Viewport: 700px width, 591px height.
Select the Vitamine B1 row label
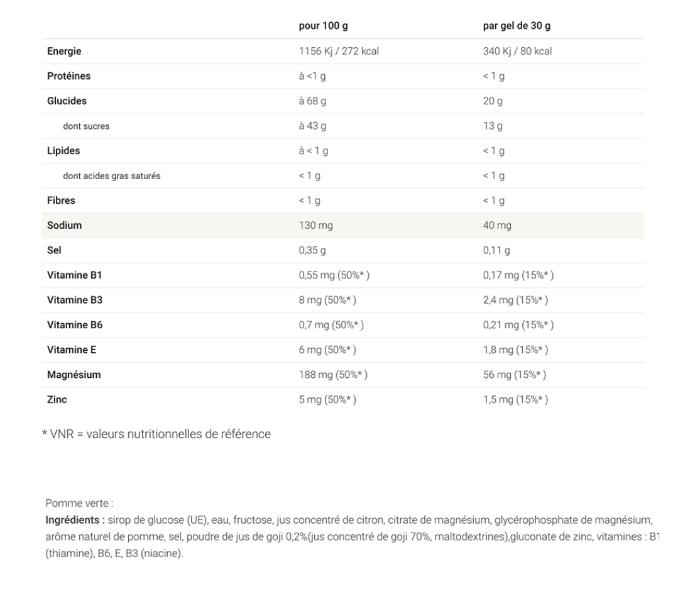(74, 275)
